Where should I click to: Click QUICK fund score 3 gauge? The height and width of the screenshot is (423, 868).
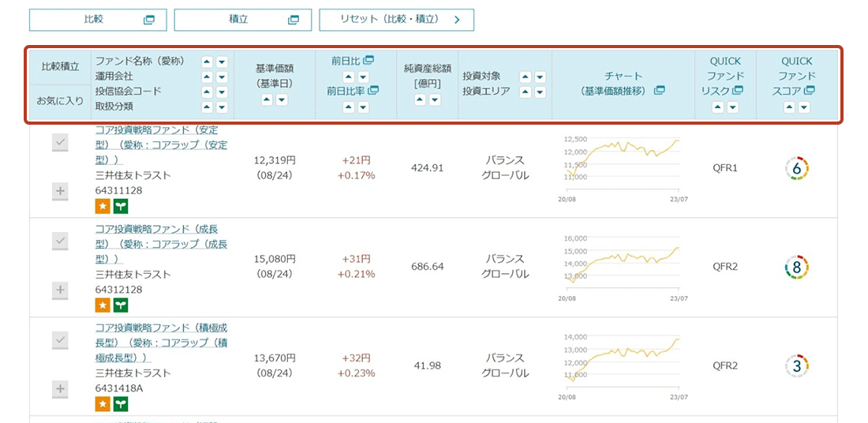coord(797,366)
